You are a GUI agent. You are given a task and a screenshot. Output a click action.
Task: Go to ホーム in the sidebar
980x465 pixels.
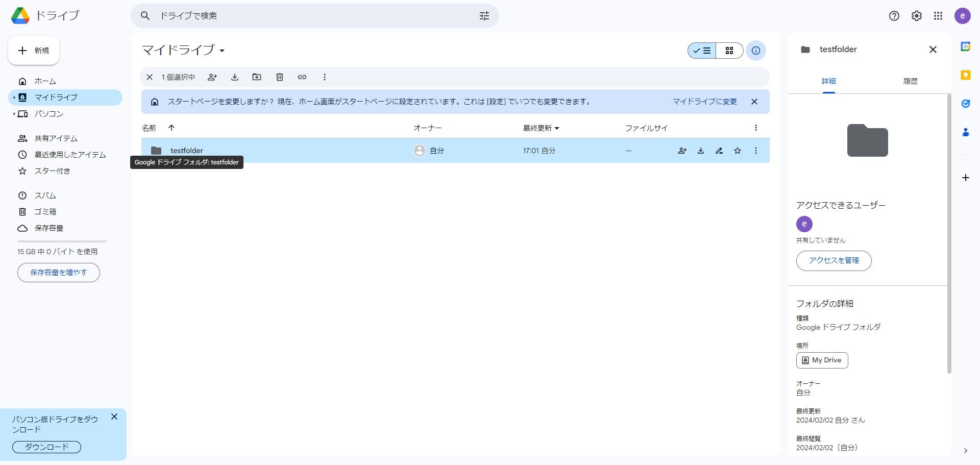coord(65,81)
